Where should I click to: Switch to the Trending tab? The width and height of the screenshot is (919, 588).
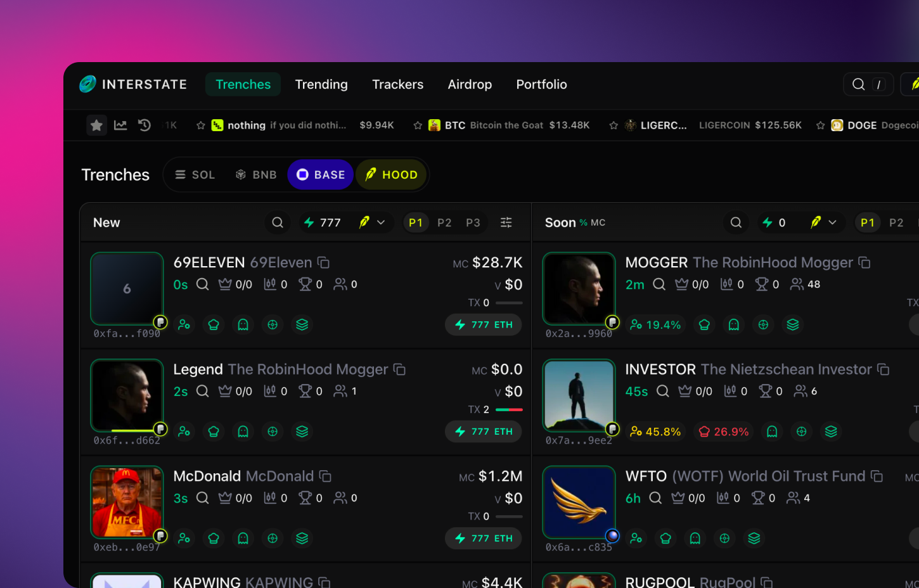tap(321, 84)
